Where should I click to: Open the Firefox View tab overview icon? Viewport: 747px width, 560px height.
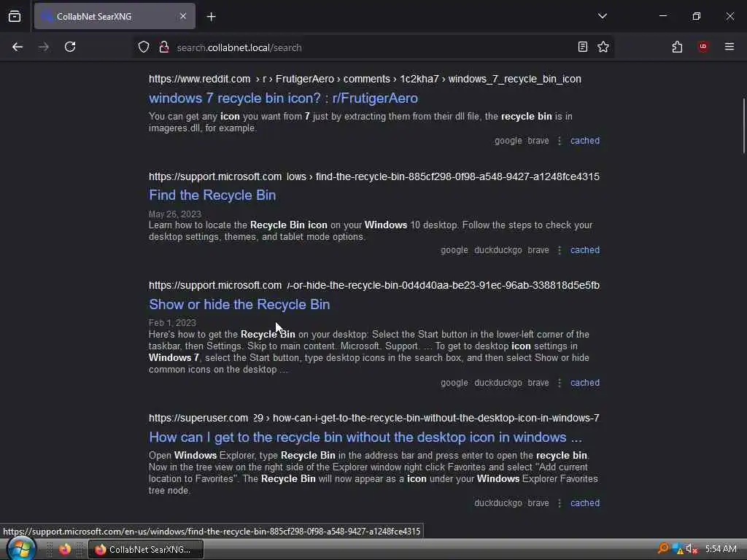coord(15,16)
